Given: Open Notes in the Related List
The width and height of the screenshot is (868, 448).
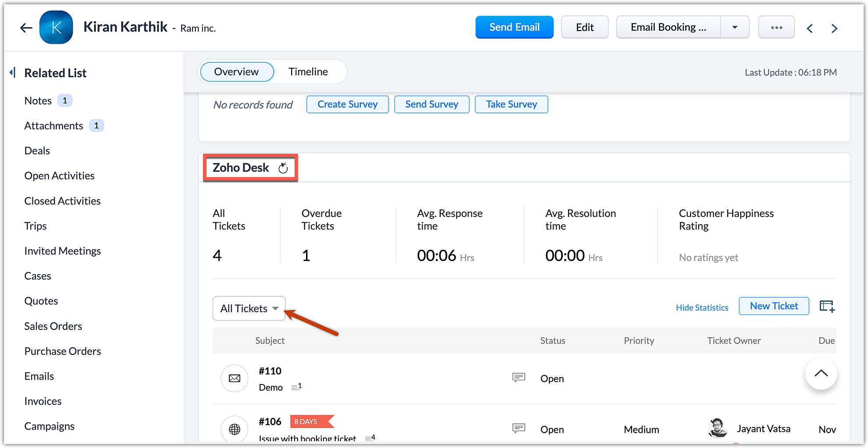Looking at the screenshot, I should (x=38, y=101).
